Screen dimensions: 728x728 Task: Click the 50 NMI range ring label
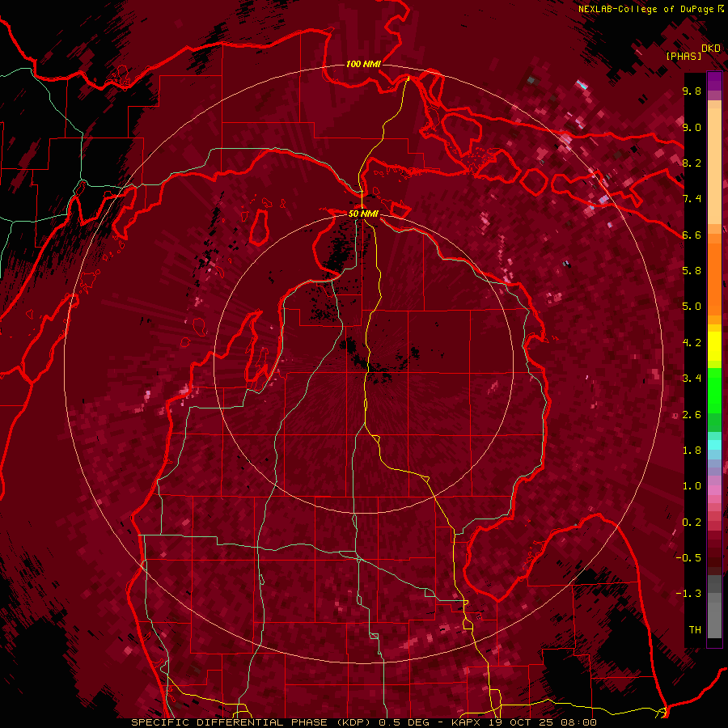point(363,214)
